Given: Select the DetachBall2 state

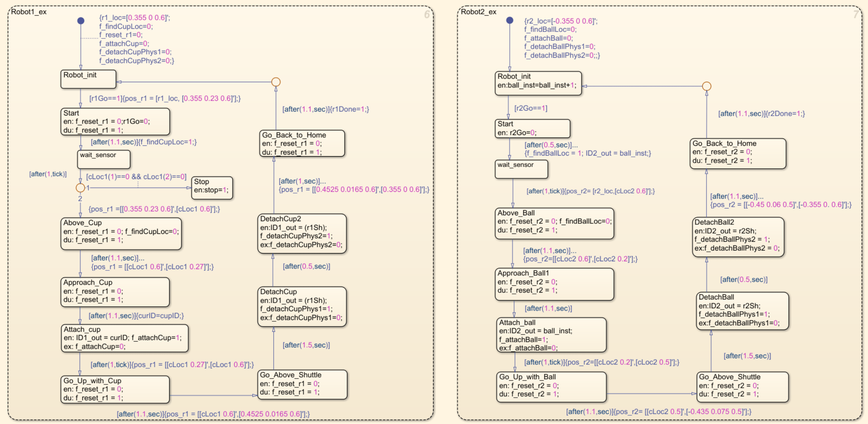Looking at the screenshot, I should pos(738,237).
